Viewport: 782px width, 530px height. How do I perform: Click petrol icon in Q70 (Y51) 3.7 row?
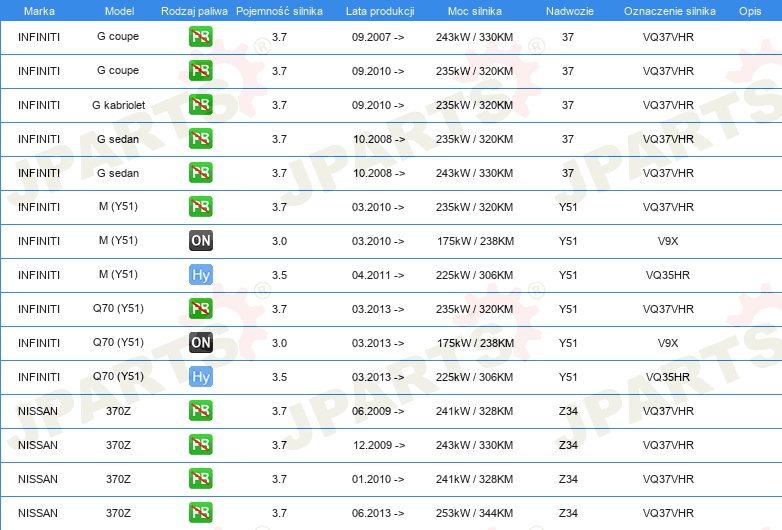point(200,308)
